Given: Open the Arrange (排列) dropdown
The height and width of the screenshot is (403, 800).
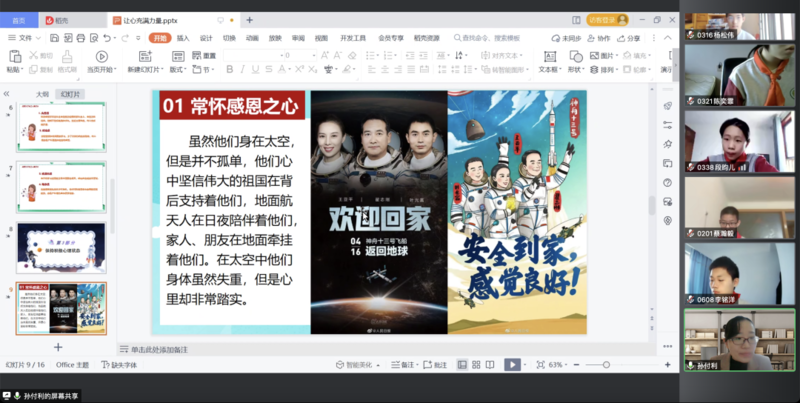Looking at the screenshot, I should [x=605, y=69].
